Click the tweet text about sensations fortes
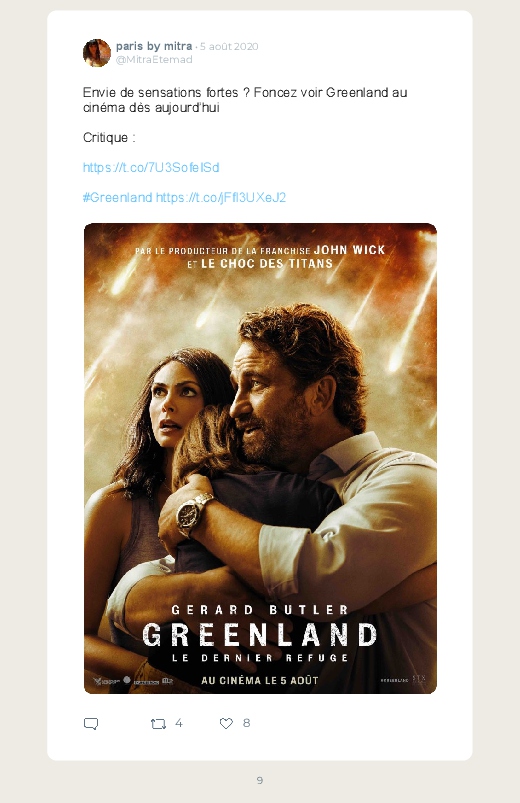The width and height of the screenshot is (520, 803). [245, 100]
